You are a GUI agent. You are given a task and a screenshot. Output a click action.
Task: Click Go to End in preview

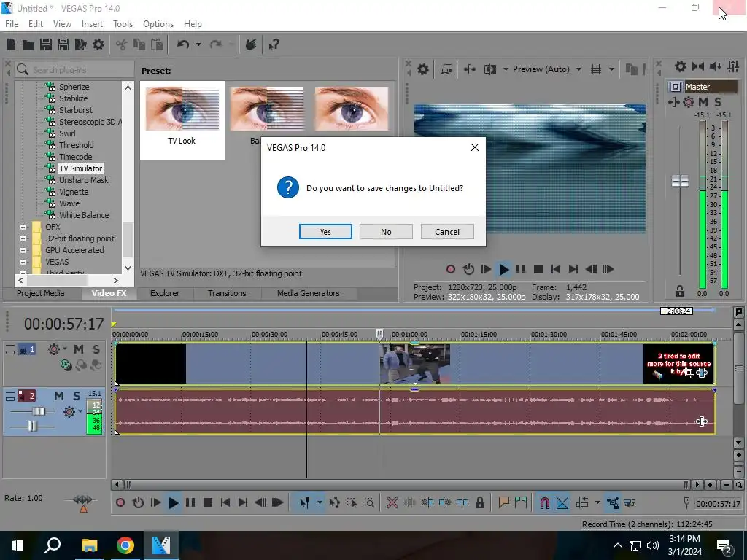pos(573,269)
